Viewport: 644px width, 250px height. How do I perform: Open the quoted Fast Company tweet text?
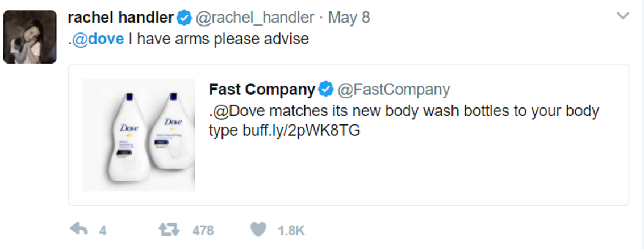tap(404, 121)
